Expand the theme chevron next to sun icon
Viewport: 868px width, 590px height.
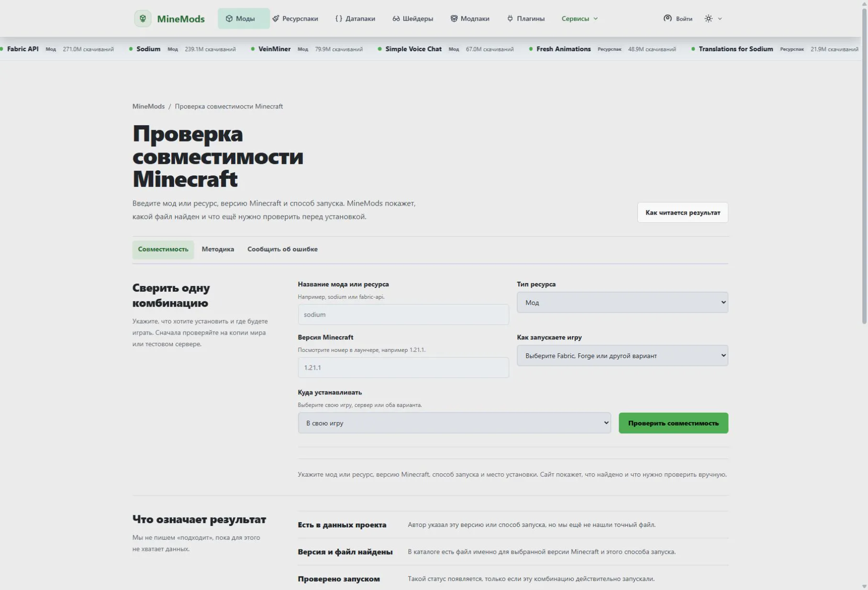[720, 19]
